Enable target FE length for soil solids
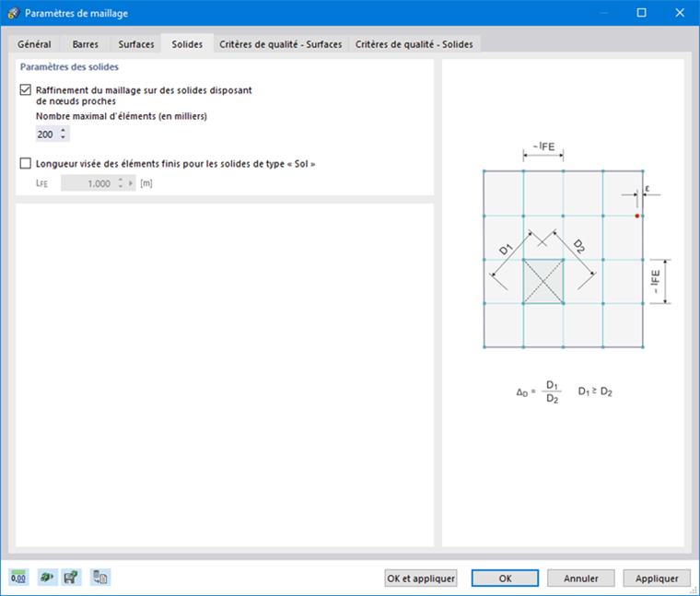700x596 pixels. coord(26,163)
